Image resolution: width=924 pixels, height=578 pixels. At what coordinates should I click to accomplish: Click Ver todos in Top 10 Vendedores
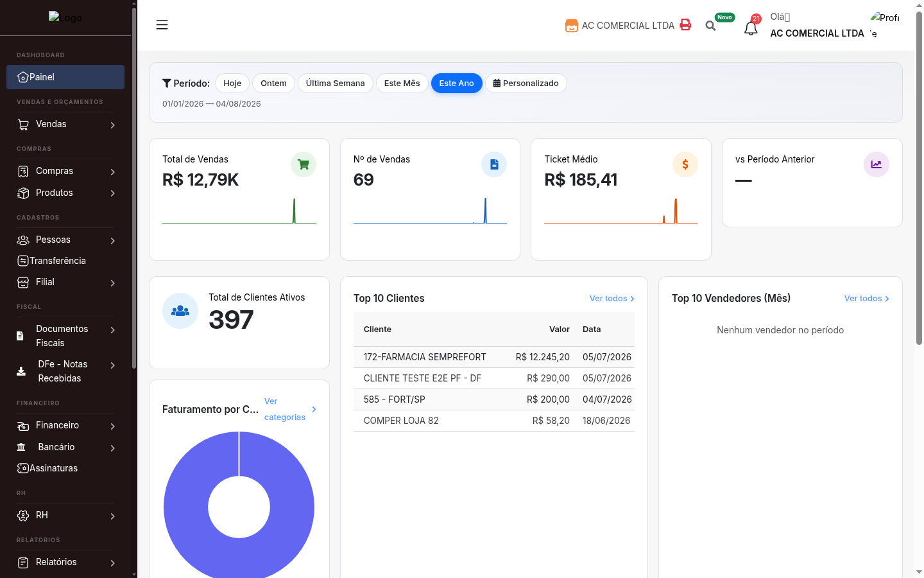pyautogui.click(x=866, y=299)
